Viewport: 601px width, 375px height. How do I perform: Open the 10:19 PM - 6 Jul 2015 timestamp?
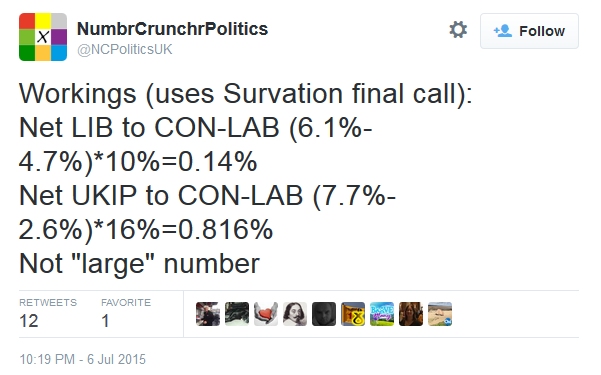(82, 359)
